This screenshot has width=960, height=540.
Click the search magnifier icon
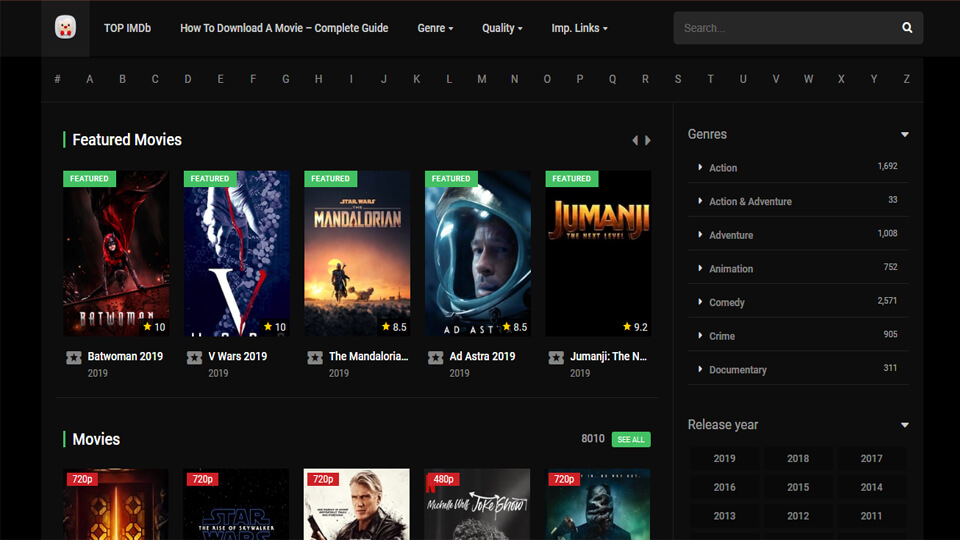907,28
